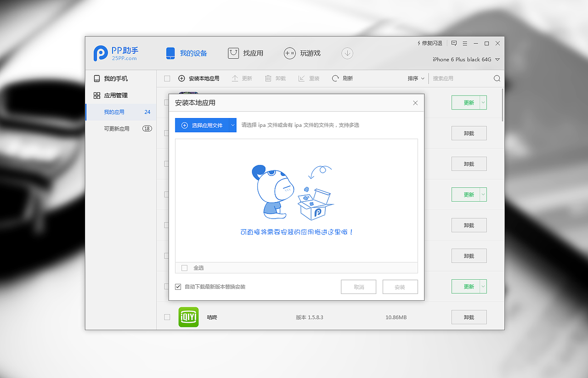Click the search magnifier icon
The height and width of the screenshot is (378, 588).
click(497, 78)
